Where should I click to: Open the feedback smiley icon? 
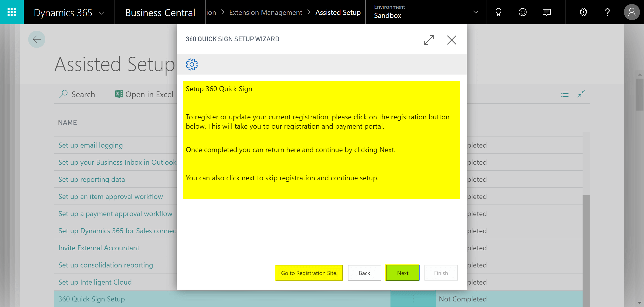pyautogui.click(x=522, y=12)
